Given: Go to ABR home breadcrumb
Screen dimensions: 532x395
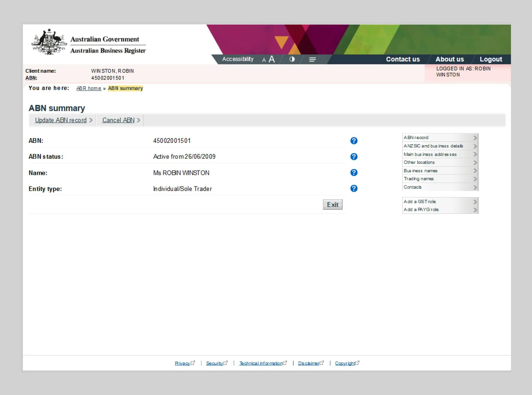Looking at the screenshot, I should pyautogui.click(x=89, y=88).
